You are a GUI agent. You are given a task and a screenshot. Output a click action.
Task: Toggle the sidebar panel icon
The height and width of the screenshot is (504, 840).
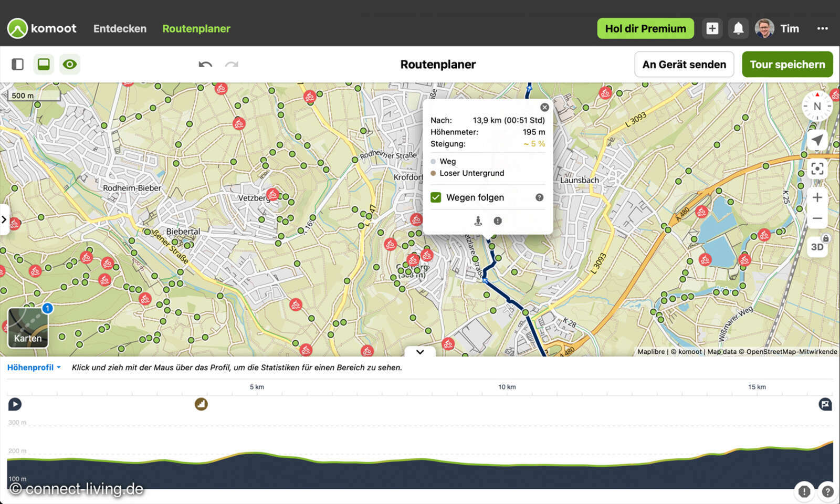coord(17,64)
